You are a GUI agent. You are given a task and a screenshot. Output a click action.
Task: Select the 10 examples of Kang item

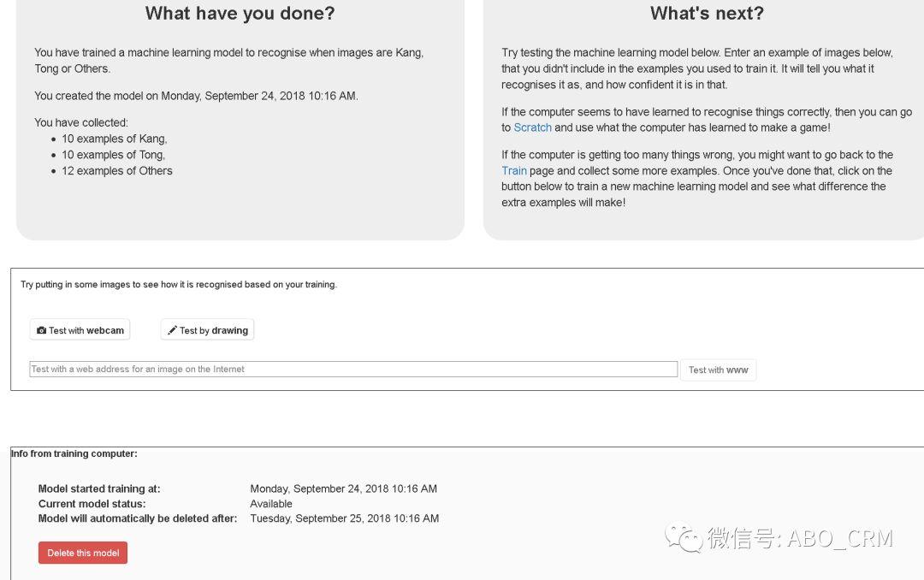tap(115, 139)
